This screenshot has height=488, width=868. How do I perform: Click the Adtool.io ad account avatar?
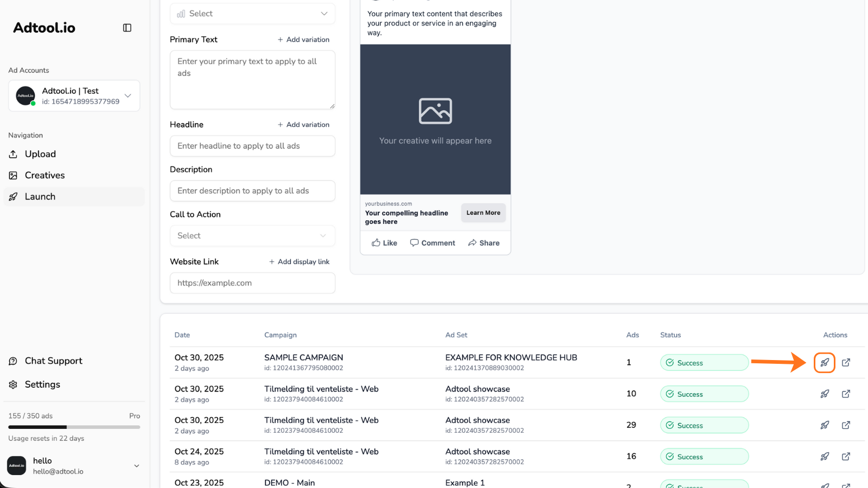pos(25,96)
